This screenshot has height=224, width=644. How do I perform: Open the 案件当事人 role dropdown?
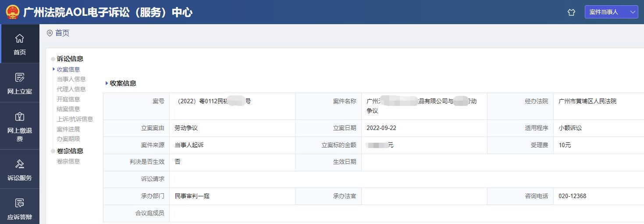[x=611, y=12]
